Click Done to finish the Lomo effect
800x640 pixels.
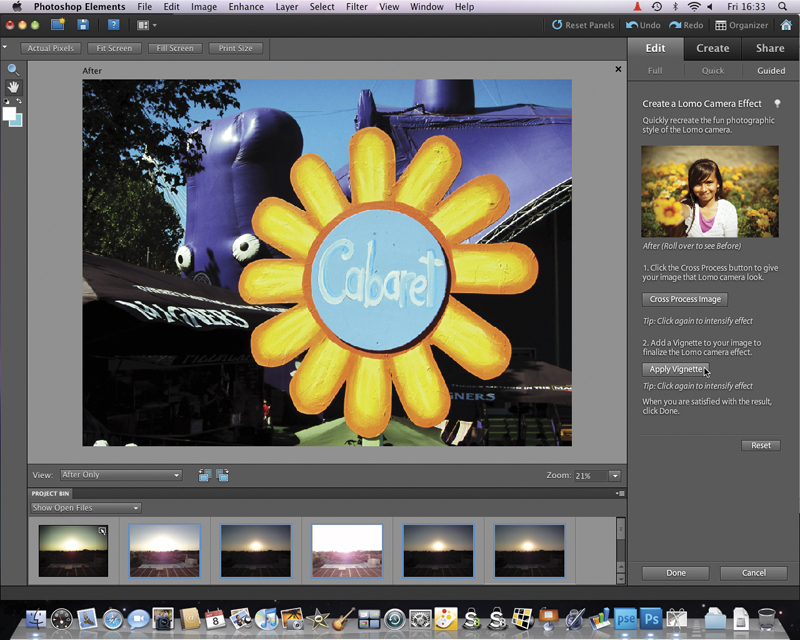tap(676, 573)
